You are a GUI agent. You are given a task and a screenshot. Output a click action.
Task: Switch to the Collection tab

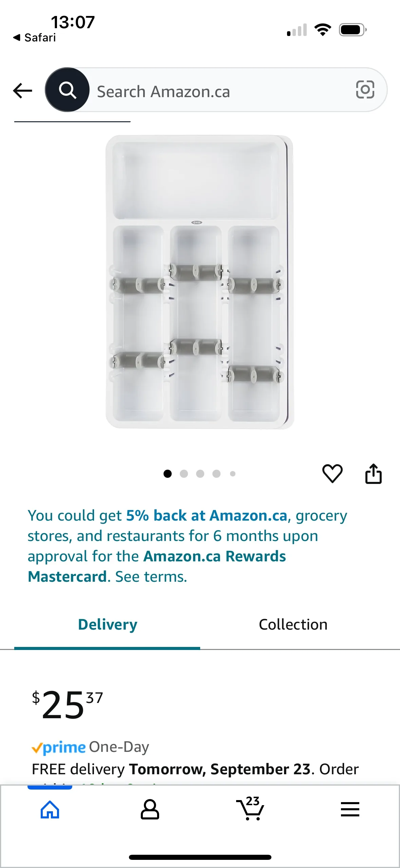click(293, 625)
